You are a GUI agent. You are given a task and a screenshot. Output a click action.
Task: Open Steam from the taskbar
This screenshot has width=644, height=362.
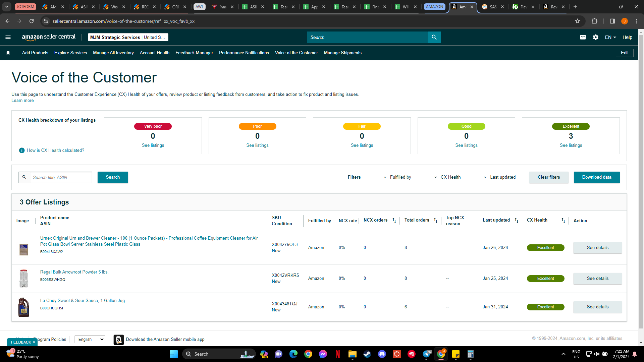(367, 354)
